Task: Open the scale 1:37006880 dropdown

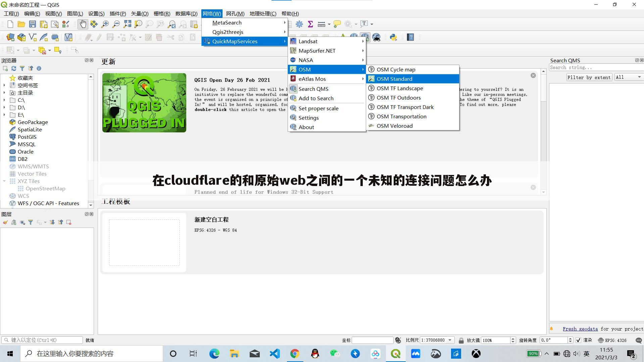Action: coord(450,340)
